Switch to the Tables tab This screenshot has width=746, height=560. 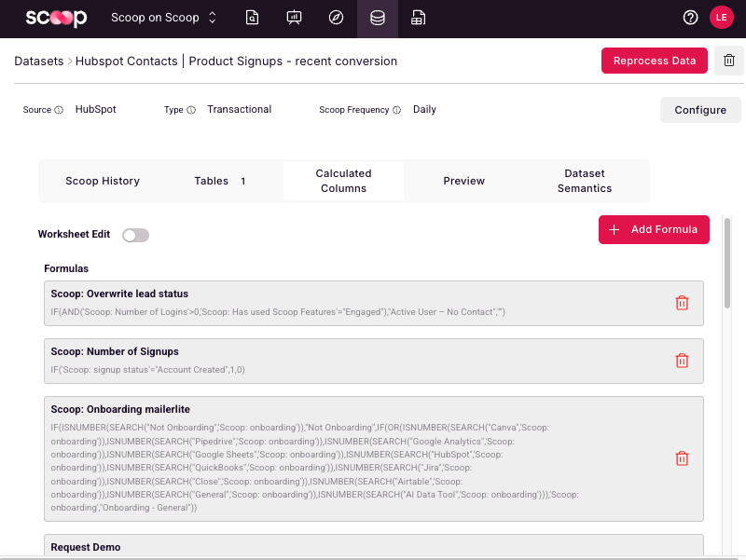[220, 181]
